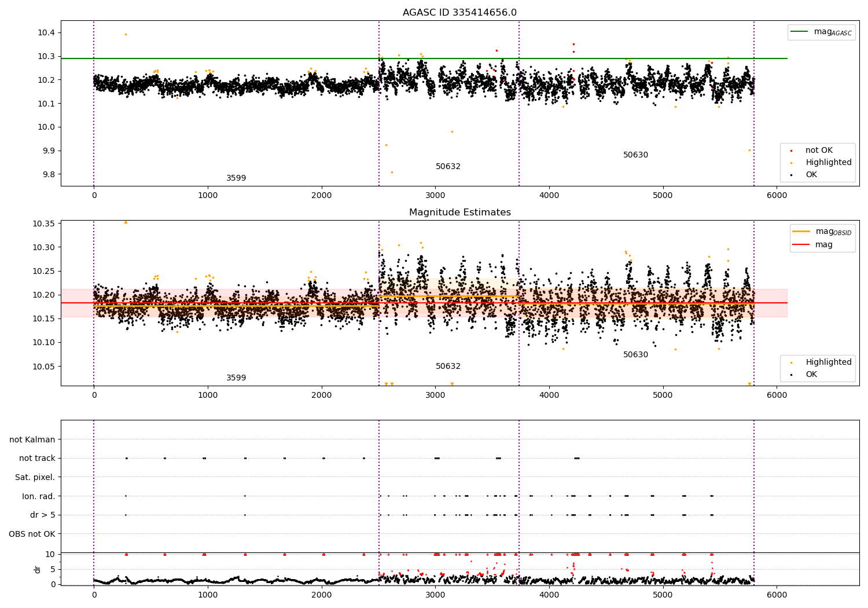Select the 10.25 y-axis tick label
The image size is (868, 608).
pyautogui.click(x=44, y=271)
